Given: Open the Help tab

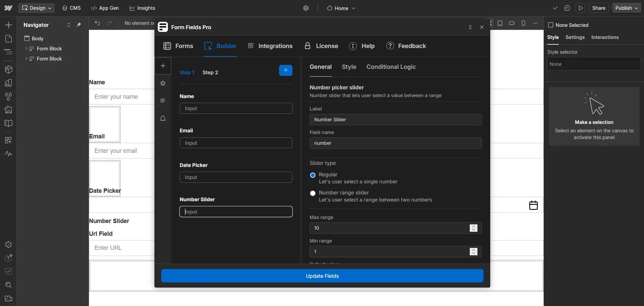Looking at the screenshot, I should [x=362, y=46].
